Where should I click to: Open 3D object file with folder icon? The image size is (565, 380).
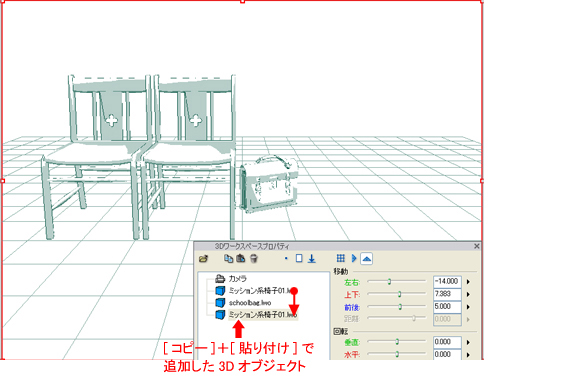click(204, 259)
